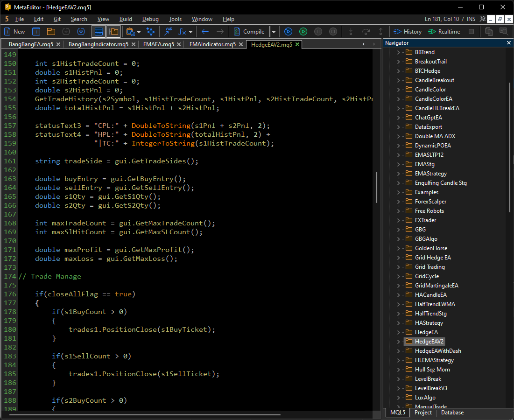Click the editor vertical scrollbar thumb
514x420 pixels.
click(376, 187)
